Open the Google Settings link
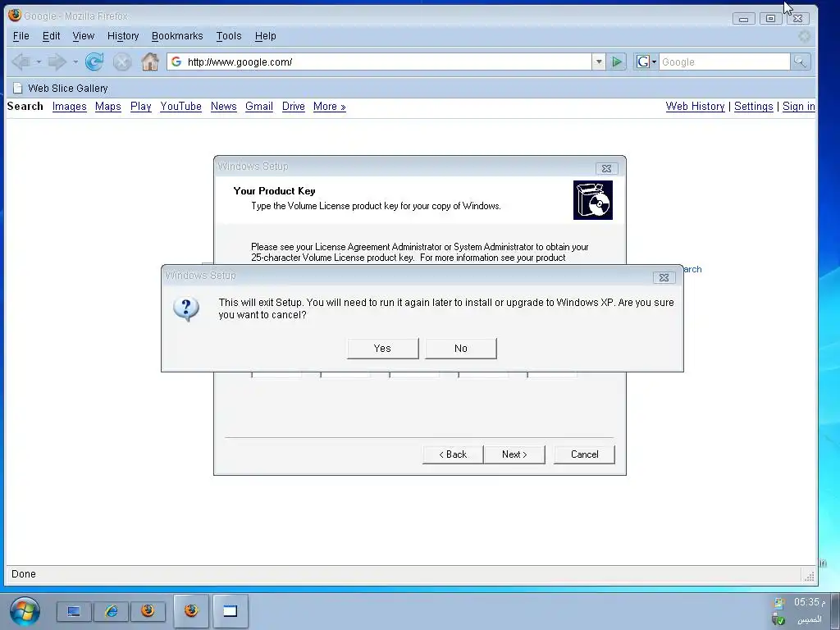840x630 pixels. click(x=753, y=107)
